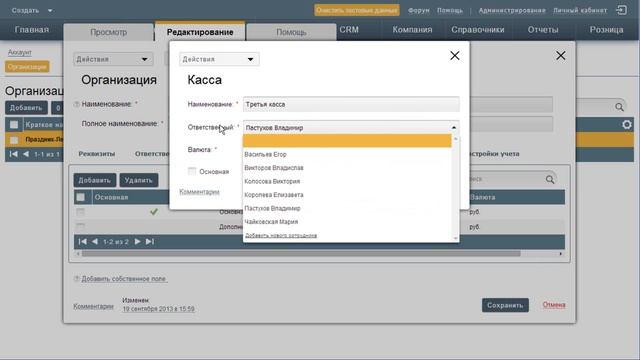Toggle the Основная checkbox in Касса dialog

click(191, 171)
